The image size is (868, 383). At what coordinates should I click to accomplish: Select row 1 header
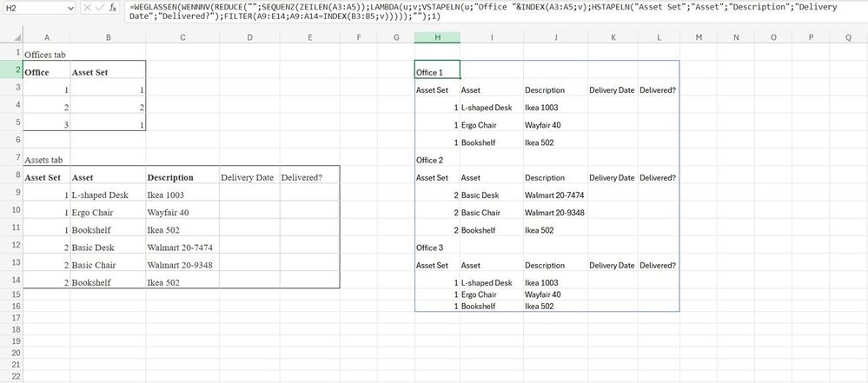(x=11, y=52)
